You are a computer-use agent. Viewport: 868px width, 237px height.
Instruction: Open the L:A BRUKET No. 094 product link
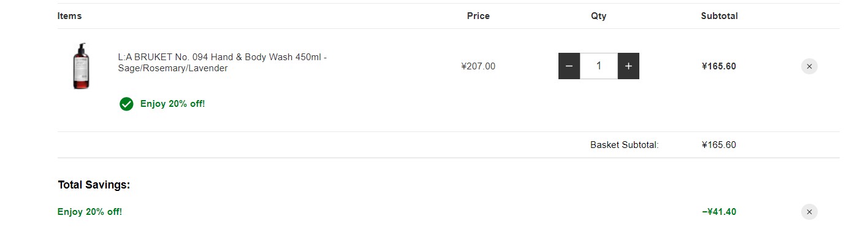(223, 63)
